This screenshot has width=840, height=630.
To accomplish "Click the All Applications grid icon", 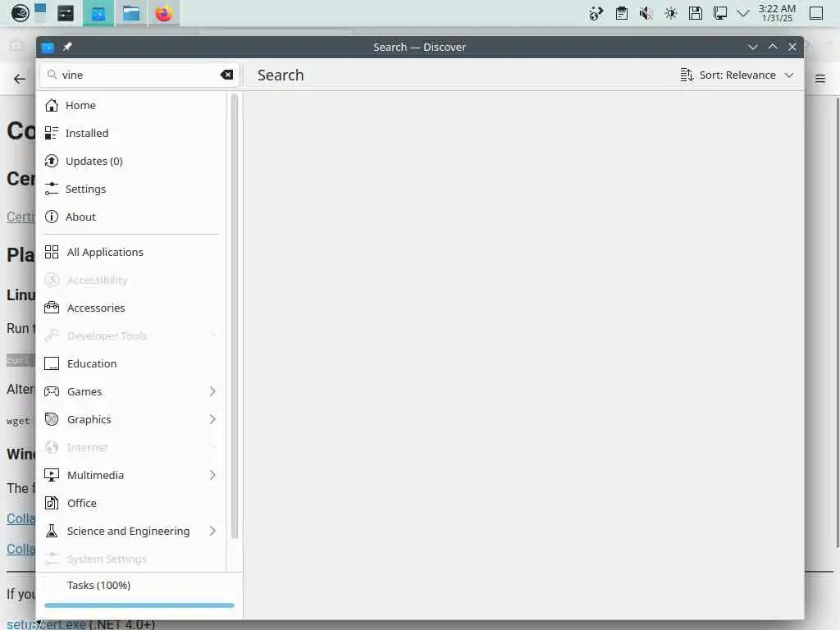I will [x=52, y=252].
